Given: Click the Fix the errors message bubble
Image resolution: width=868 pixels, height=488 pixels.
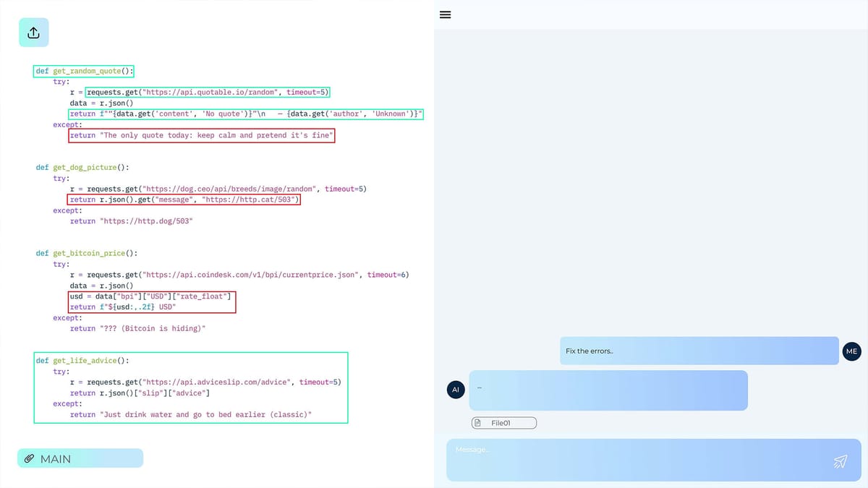Looking at the screenshot, I should pos(699,351).
